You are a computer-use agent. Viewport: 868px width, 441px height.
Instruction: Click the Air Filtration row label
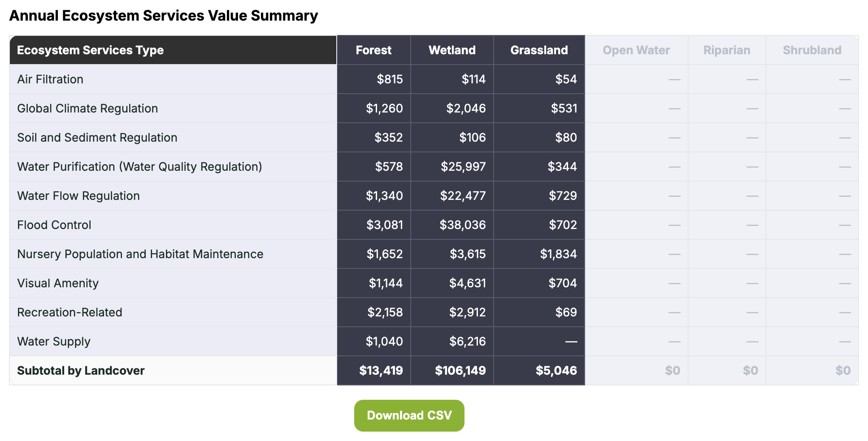pyautogui.click(x=50, y=79)
